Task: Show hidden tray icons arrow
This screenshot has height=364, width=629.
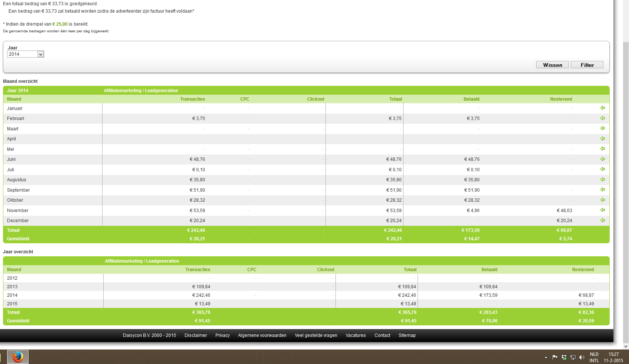Action: 546,357
